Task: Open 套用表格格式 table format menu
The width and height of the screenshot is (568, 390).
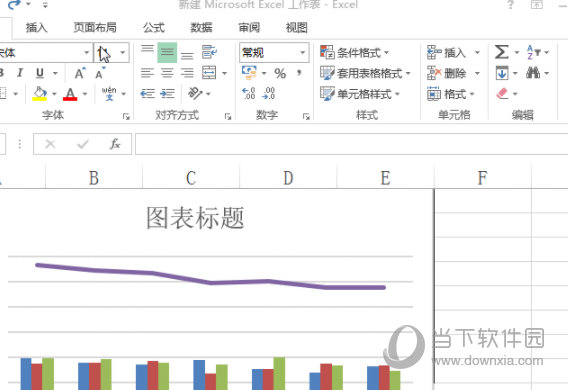Action: 365,74
